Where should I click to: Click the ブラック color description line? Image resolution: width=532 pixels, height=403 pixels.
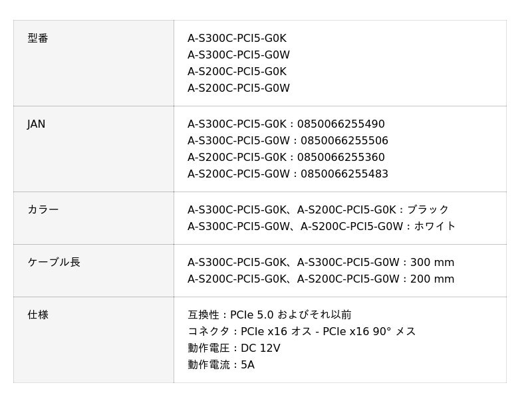pyautogui.click(x=319, y=210)
